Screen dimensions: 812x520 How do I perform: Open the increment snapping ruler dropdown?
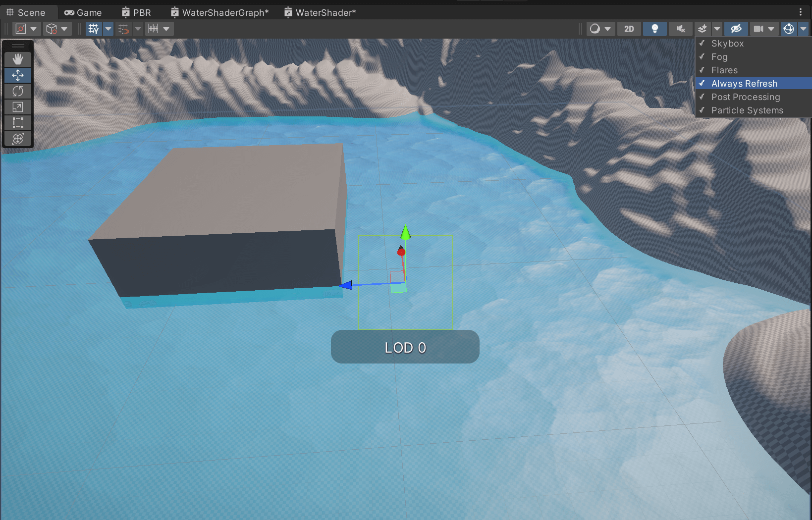[166, 29]
